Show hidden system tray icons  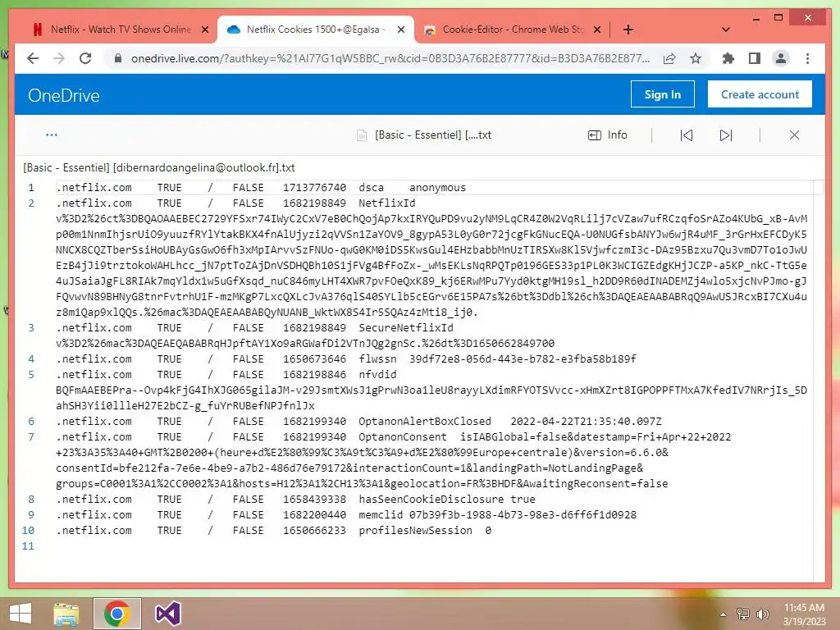pyautogui.click(x=724, y=614)
